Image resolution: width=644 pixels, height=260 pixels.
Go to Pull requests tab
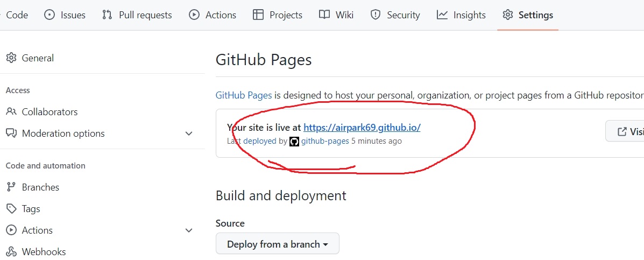pos(137,15)
